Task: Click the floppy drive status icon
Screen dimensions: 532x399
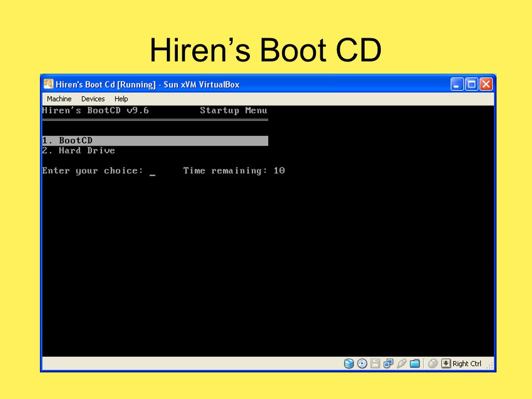Action: click(376, 363)
